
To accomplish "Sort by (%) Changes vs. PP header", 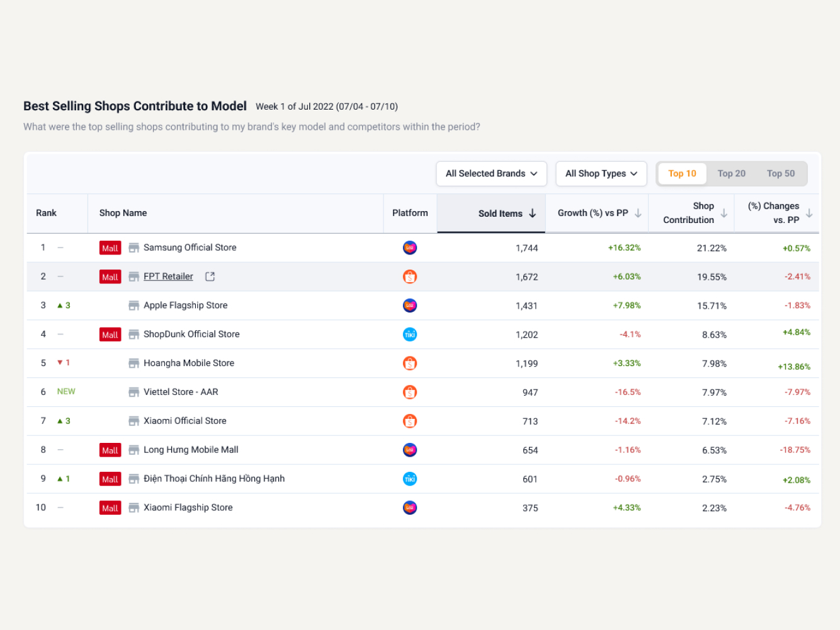I will [809, 214].
